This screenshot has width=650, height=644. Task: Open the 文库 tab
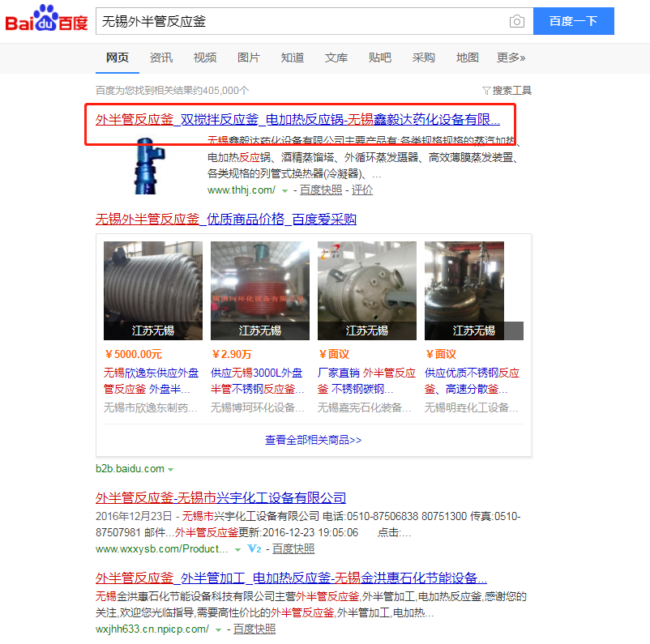click(336, 58)
